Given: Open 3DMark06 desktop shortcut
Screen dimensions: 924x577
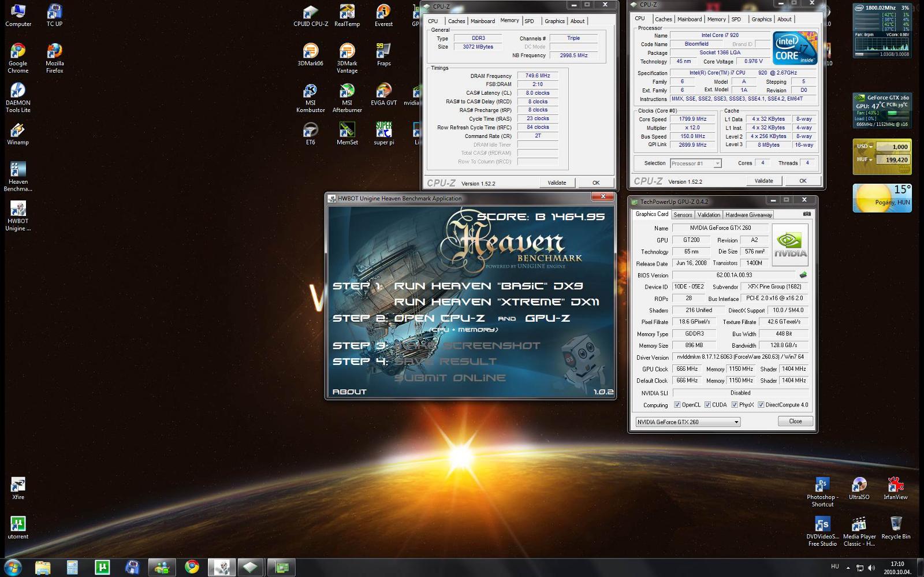Looking at the screenshot, I should pyautogui.click(x=311, y=55).
